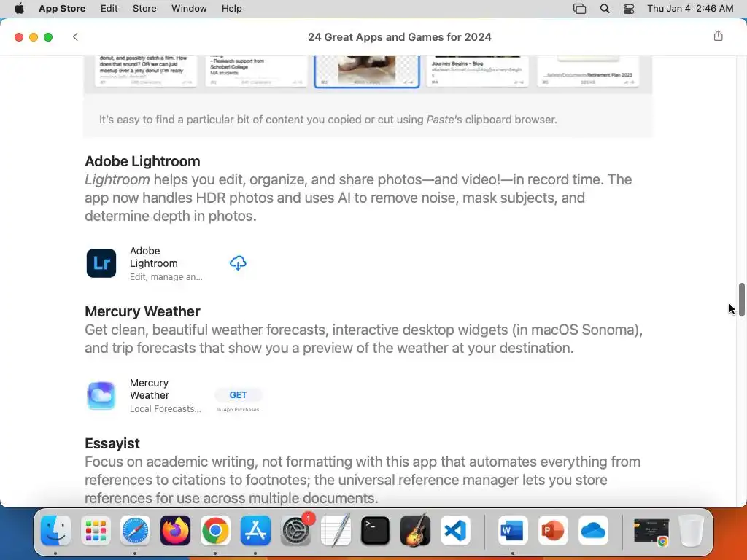Viewport: 747px width, 560px height.
Task: Click the Mercury Weather app name link
Action: [150, 389]
